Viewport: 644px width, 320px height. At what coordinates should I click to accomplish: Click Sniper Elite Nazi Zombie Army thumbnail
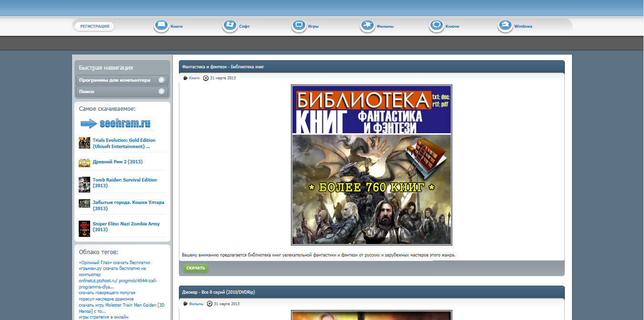pyautogui.click(x=84, y=229)
